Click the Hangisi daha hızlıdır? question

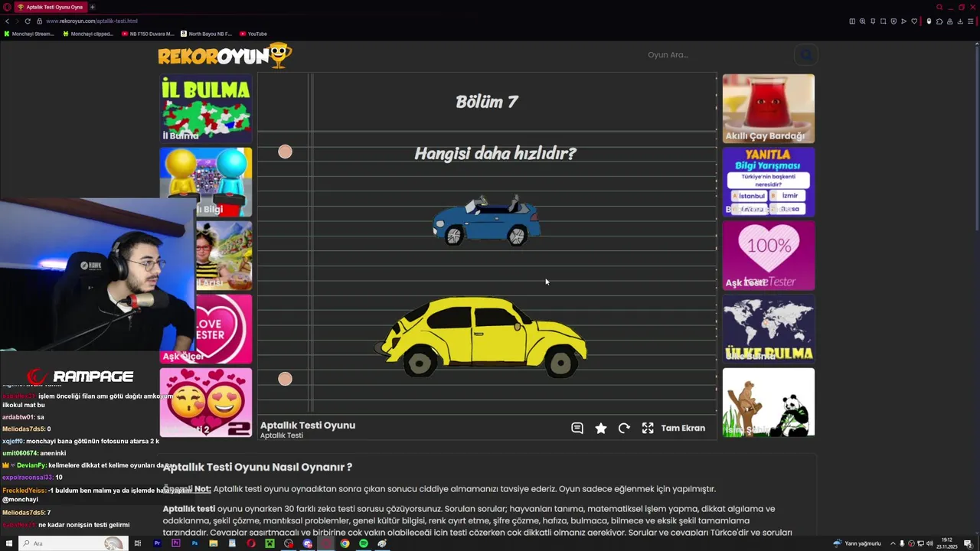point(495,153)
